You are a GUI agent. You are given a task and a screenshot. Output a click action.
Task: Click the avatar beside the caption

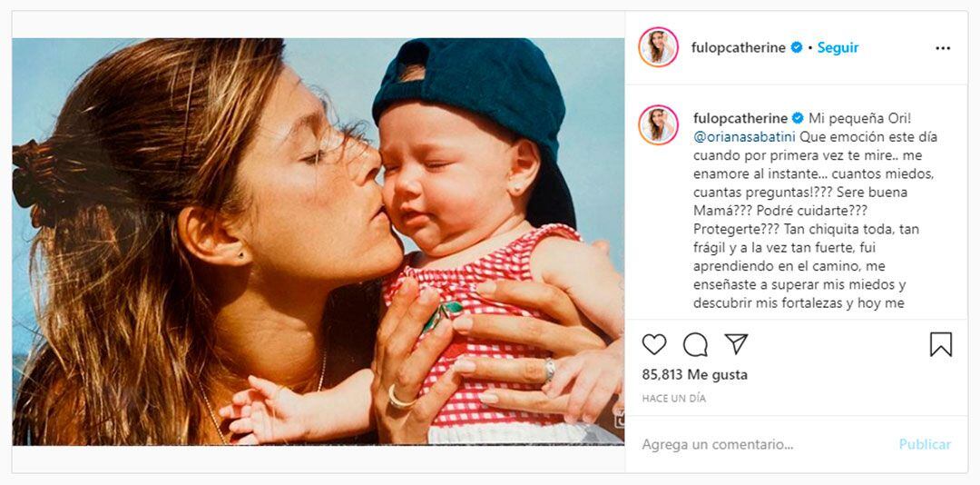point(658,125)
